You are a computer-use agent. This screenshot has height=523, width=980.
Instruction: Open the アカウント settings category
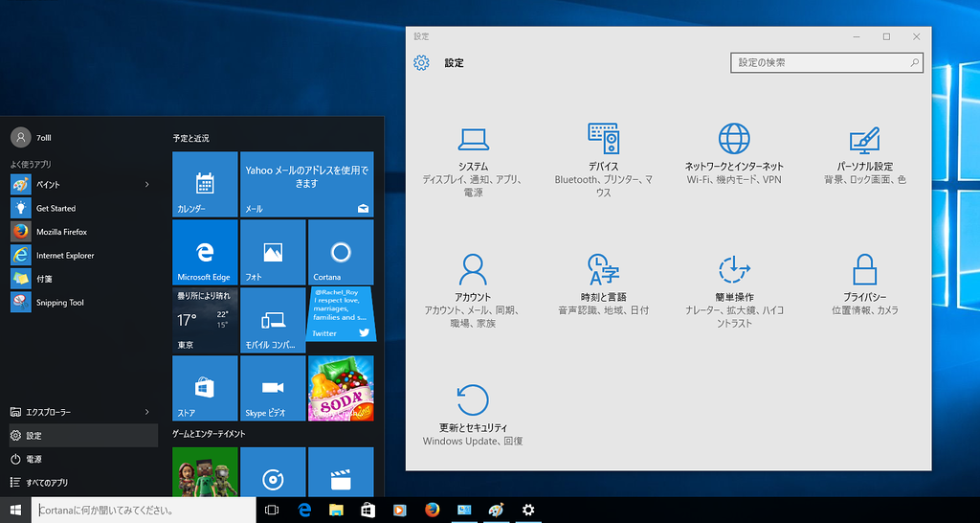pyautogui.click(x=473, y=291)
